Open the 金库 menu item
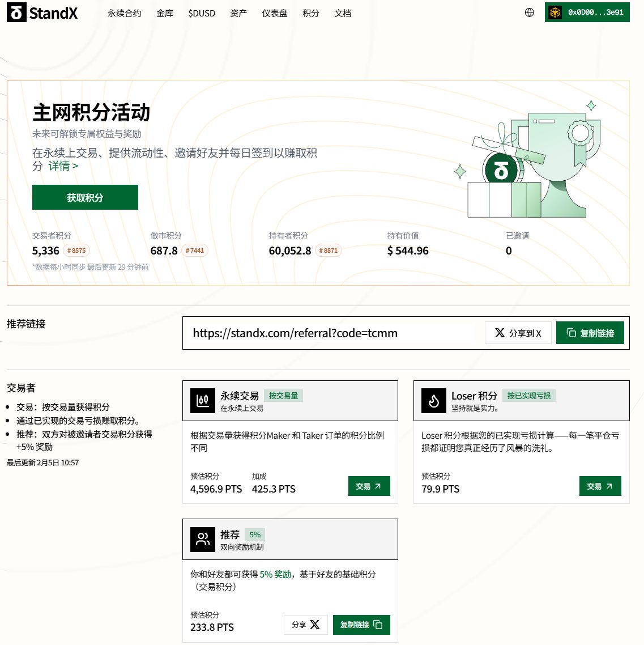The width and height of the screenshot is (644, 645). coord(165,13)
